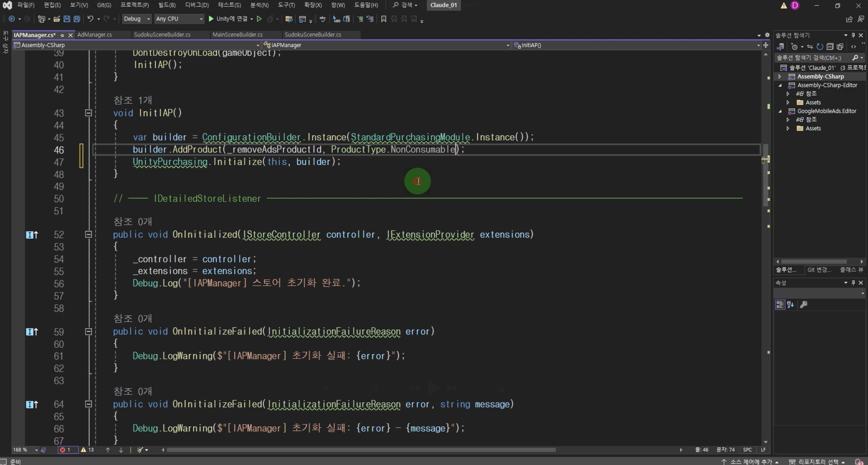Image resolution: width=868 pixels, height=465 pixels.
Task: Undo the last edit
Action: [x=90, y=19]
